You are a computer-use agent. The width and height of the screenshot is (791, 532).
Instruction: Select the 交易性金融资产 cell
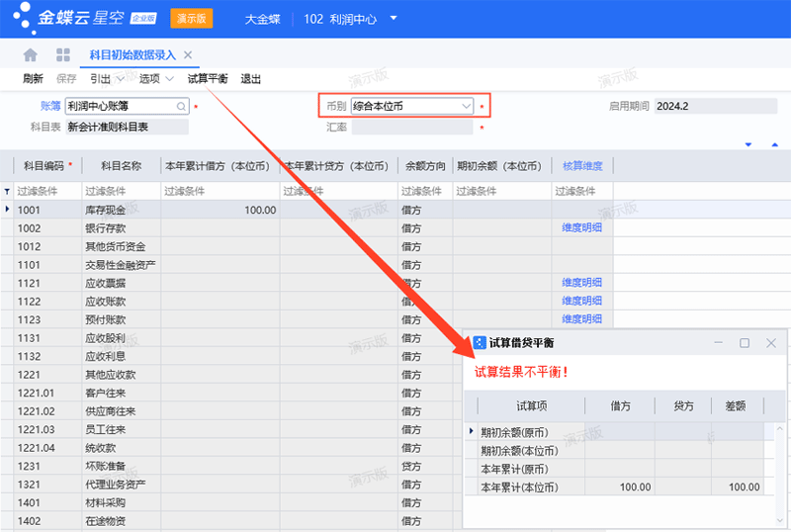(121, 265)
